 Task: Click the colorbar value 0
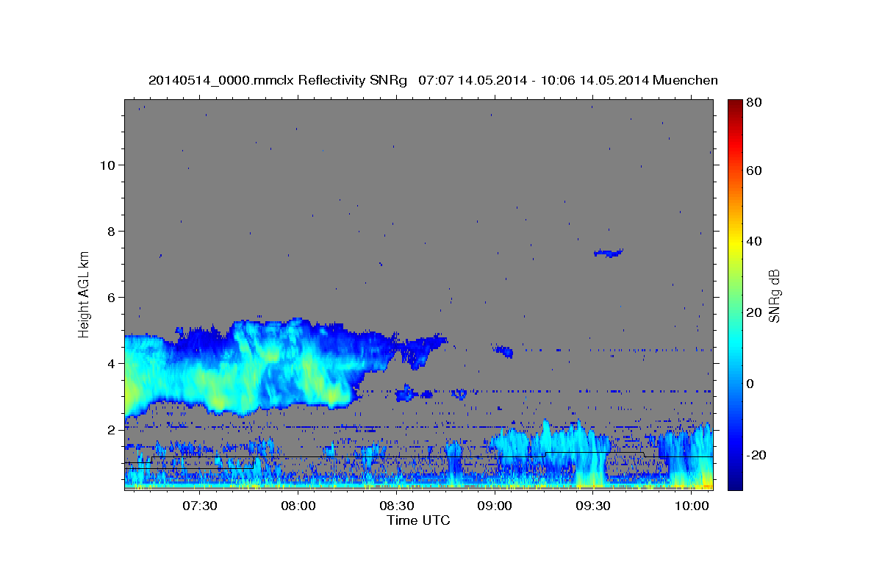(750, 384)
